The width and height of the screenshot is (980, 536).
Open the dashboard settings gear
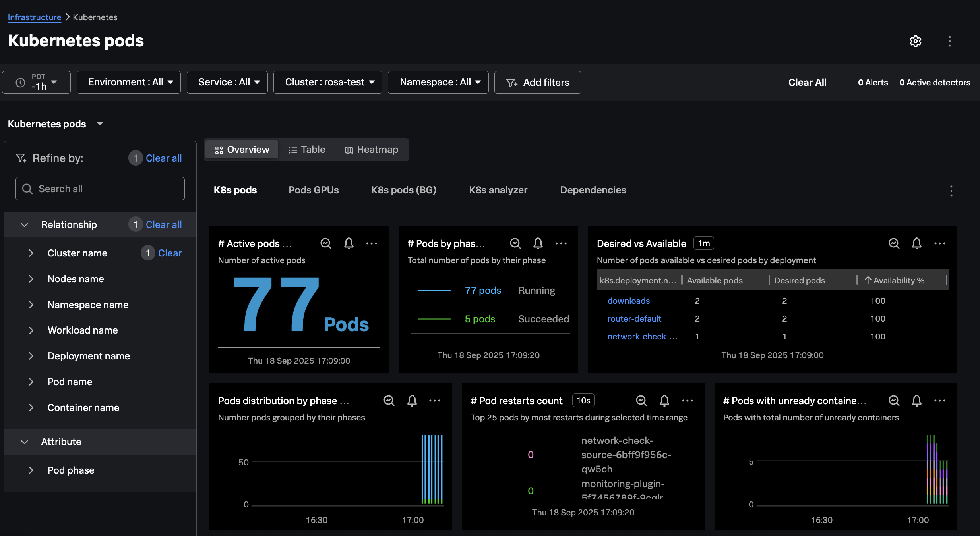pyautogui.click(x=916, y=41)
